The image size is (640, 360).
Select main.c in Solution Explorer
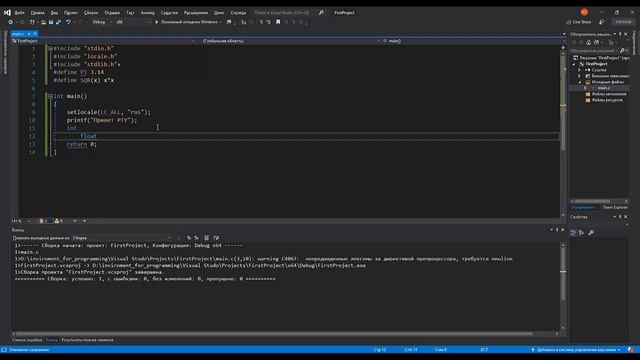coord(604,88)
